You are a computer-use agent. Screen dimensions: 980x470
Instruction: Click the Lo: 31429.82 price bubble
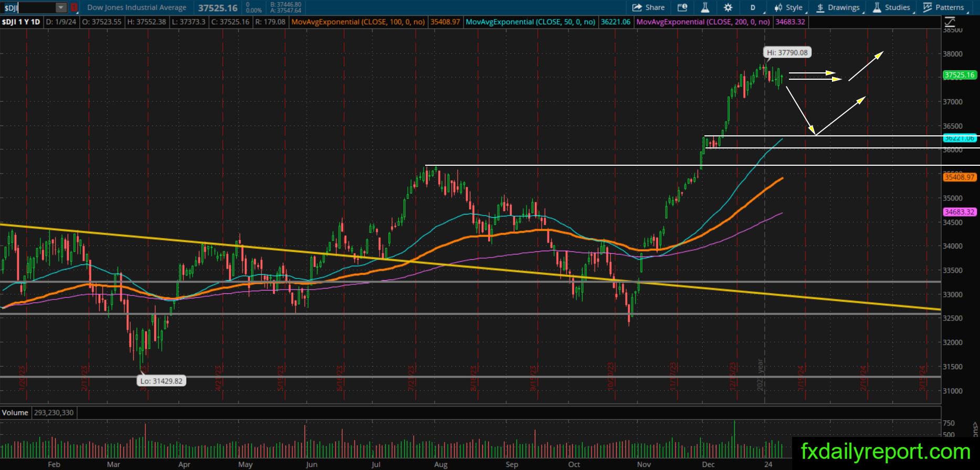pyautogui.click(x=162, y=381)
